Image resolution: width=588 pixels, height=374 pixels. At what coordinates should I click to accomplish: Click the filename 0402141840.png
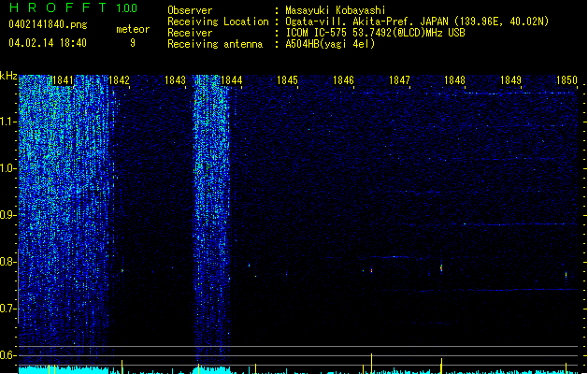(48, 24)
